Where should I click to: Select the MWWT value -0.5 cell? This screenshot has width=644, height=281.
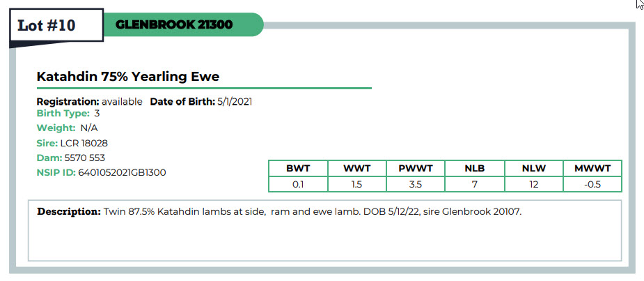[592, 184]
